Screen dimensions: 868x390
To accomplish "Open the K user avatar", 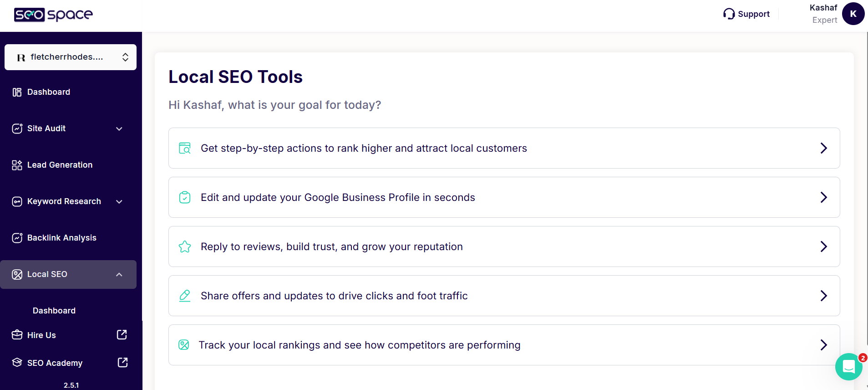I will (853, 14).
